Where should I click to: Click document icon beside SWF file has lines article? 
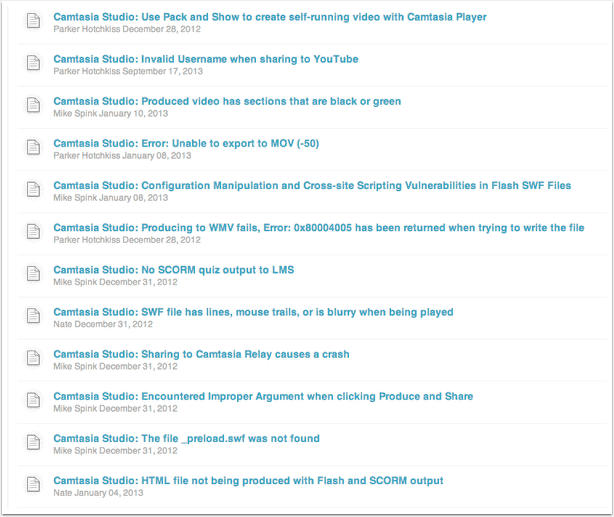[x=33, y=316]
